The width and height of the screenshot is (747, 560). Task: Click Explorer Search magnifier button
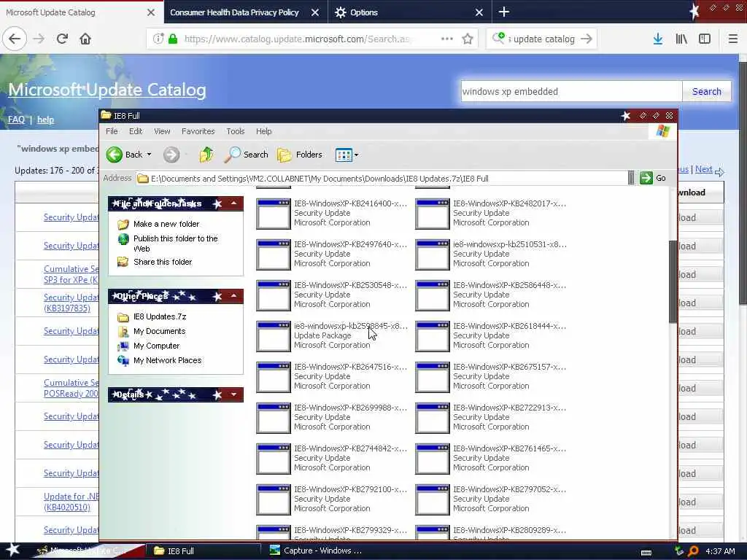pyautogui.click(x=246, y=155)
